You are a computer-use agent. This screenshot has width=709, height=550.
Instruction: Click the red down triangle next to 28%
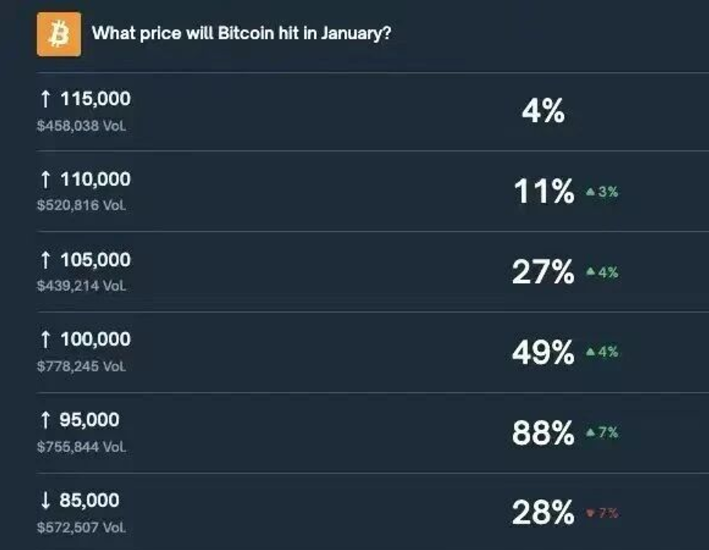click(x=591, y=514)
